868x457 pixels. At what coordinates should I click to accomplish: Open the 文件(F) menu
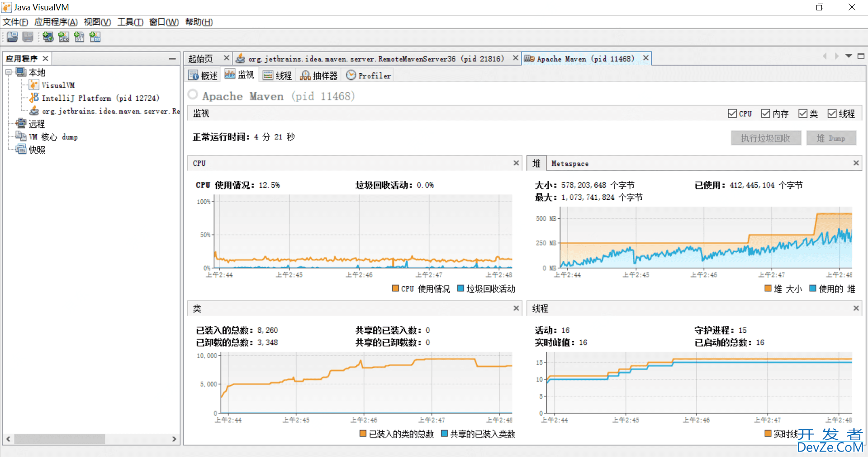tap(15, 22)
